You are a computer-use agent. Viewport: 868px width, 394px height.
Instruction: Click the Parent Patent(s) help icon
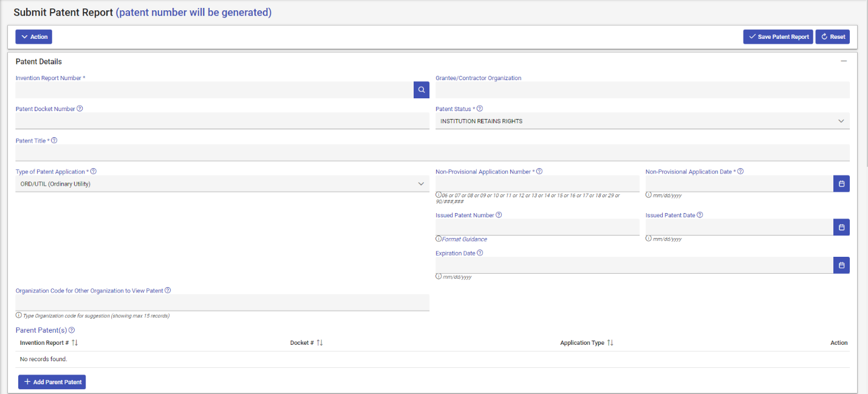[72, 330]
